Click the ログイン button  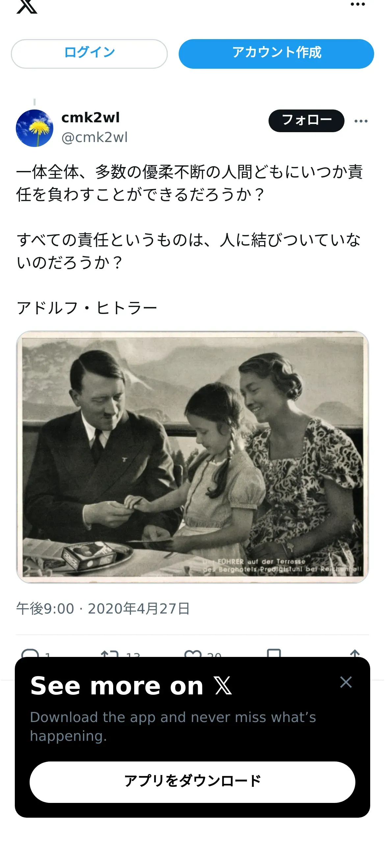click(89, 54)
